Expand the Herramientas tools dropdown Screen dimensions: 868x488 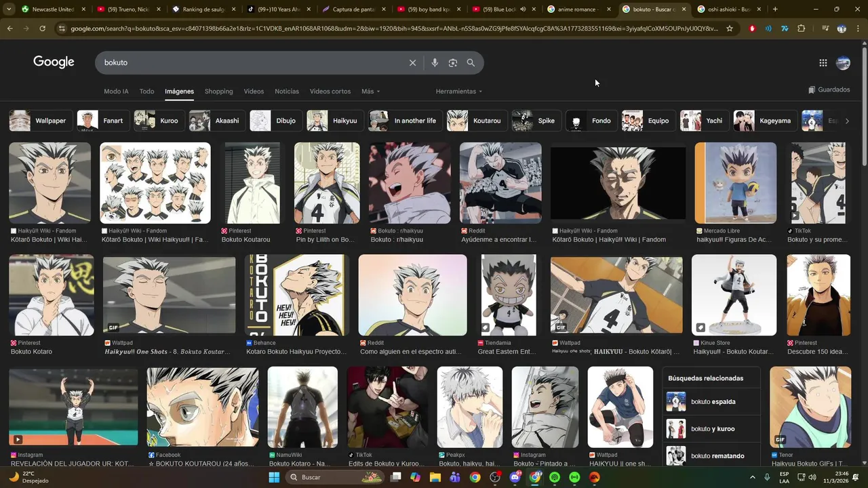coord(459,91)
